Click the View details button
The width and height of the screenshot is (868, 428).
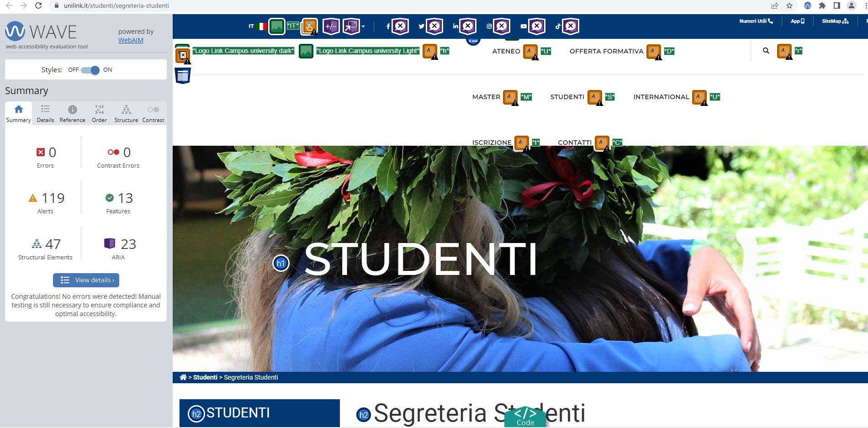pyautogui.click(x=86, y=280)
